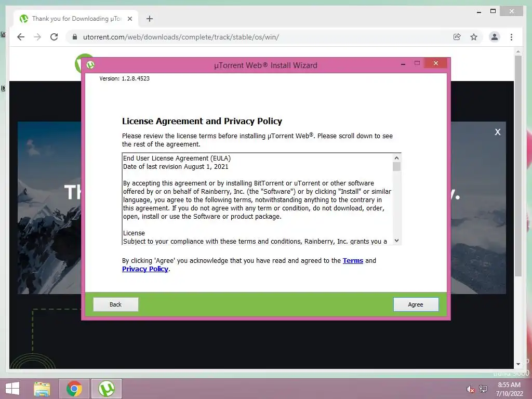The height and width of the screenshot is (399, 532).
Task: Open File Explorer from the taskbar
Action: (x=42, y=389)
